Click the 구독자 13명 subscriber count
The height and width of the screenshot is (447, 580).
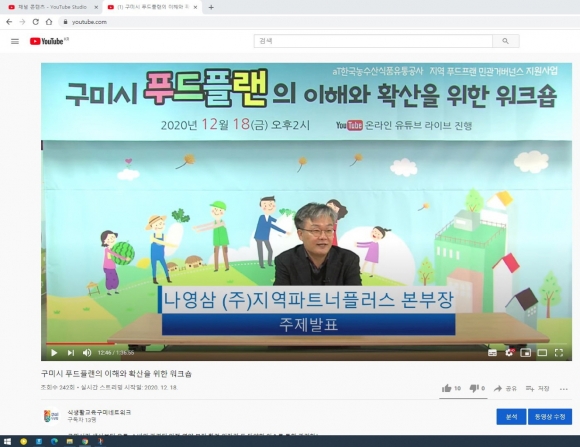(x=82, y=420)
